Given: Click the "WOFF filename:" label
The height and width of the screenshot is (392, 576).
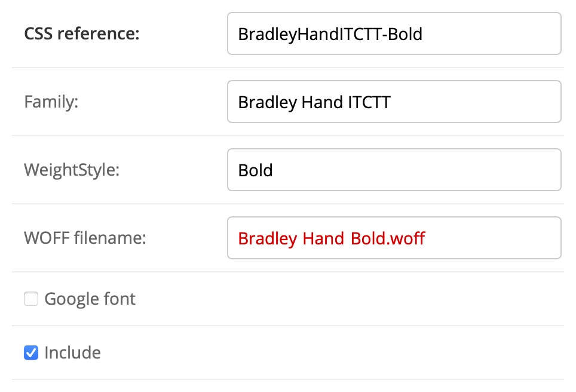Looking at the screenshot, I should click(85, 238).
